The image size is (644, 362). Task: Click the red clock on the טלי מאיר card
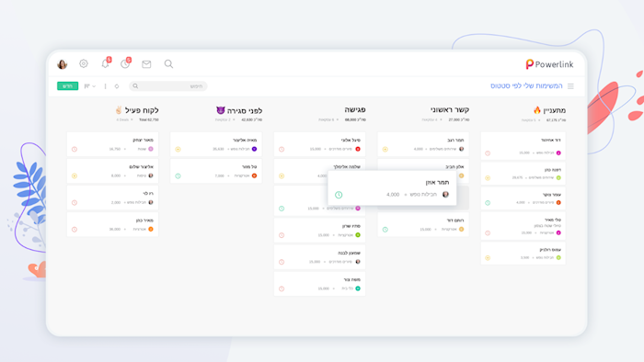pyautogui.click(x=488, y=232)
